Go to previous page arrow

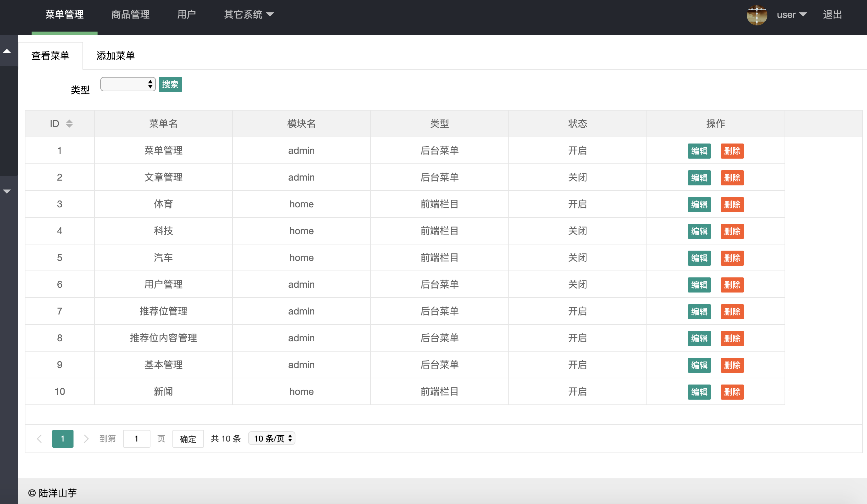click(x=39, y=439)
